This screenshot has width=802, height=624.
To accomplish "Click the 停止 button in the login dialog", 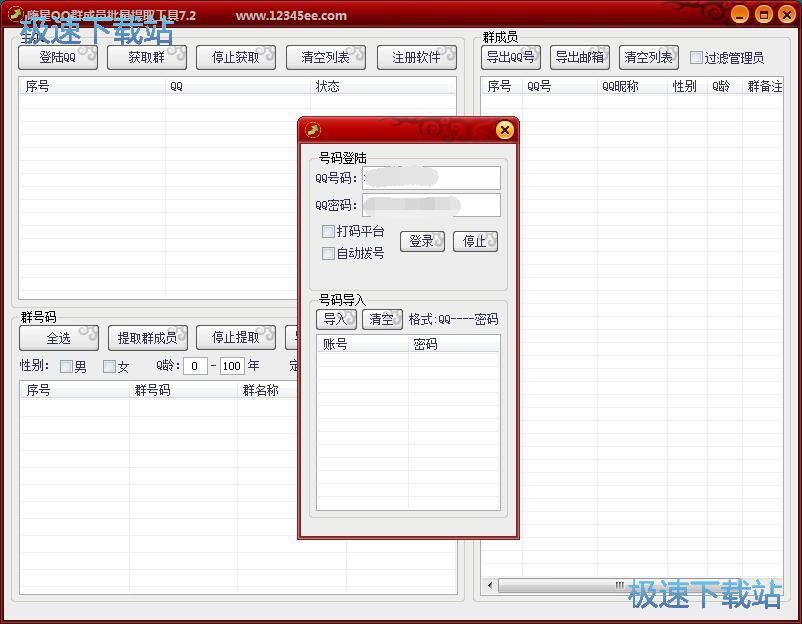I will tap(475, 241).
